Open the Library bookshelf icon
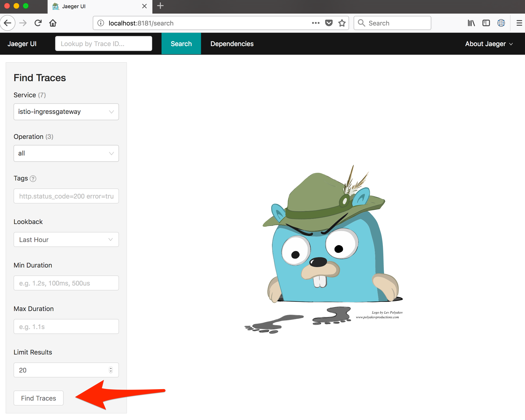Screen dimensions: 525x420 coord(471,23)
